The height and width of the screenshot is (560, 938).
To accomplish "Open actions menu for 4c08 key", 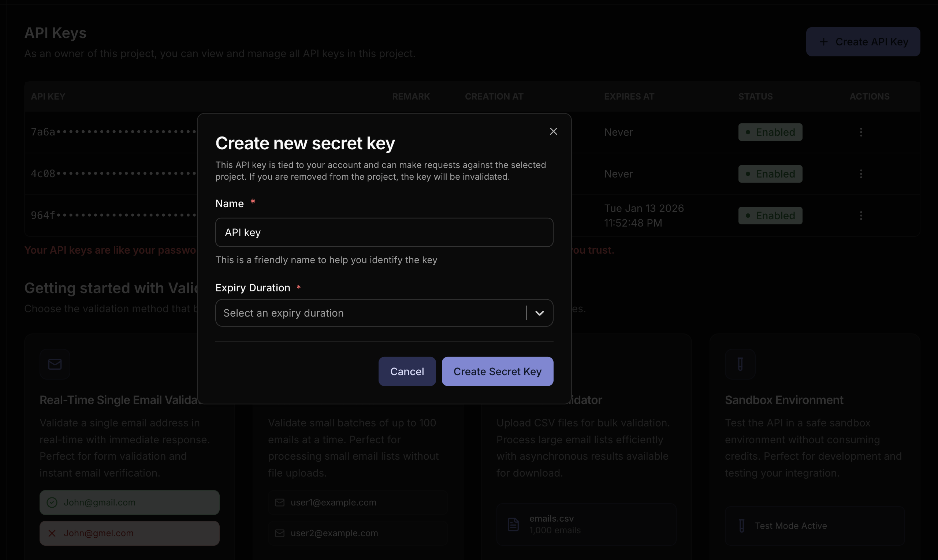I will (861, 174).
